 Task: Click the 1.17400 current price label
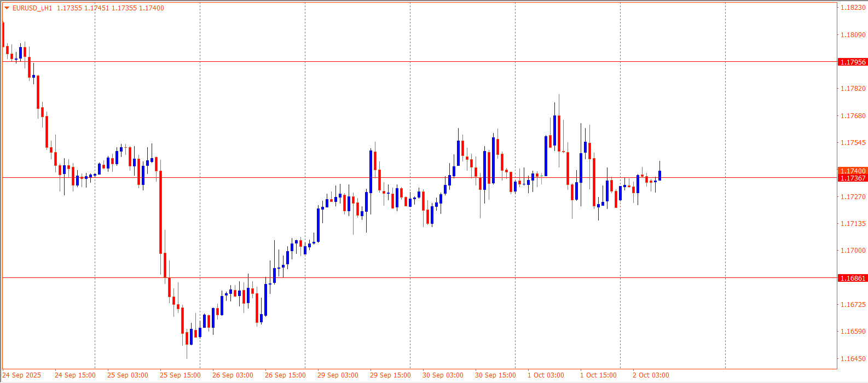tap(853, 171)
